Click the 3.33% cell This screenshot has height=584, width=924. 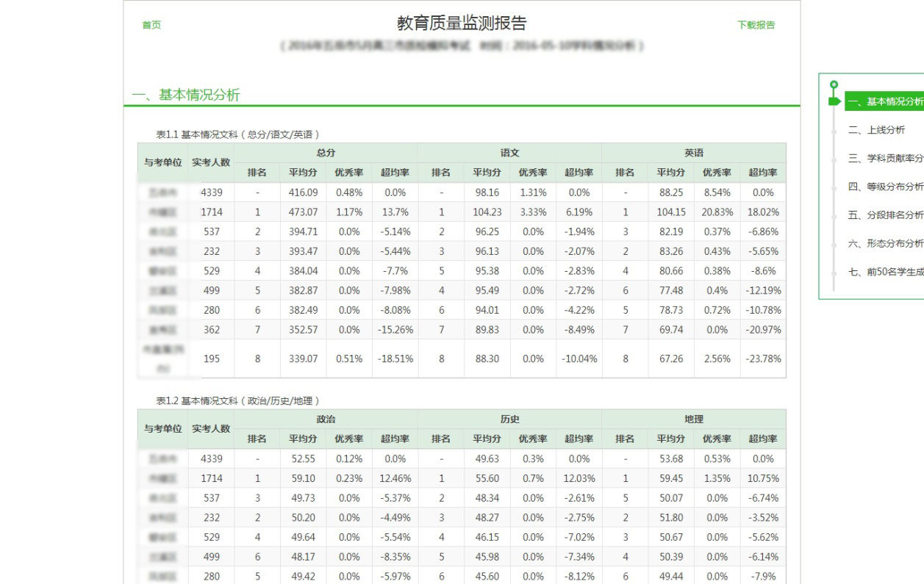tap(533, 212)
